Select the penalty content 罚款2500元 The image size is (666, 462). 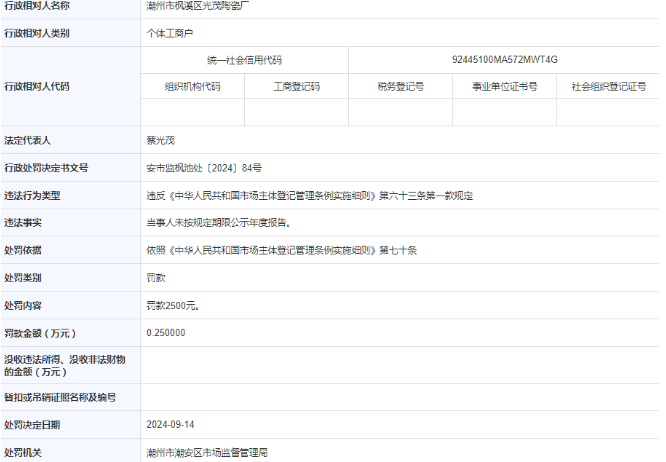pos(173,304)
